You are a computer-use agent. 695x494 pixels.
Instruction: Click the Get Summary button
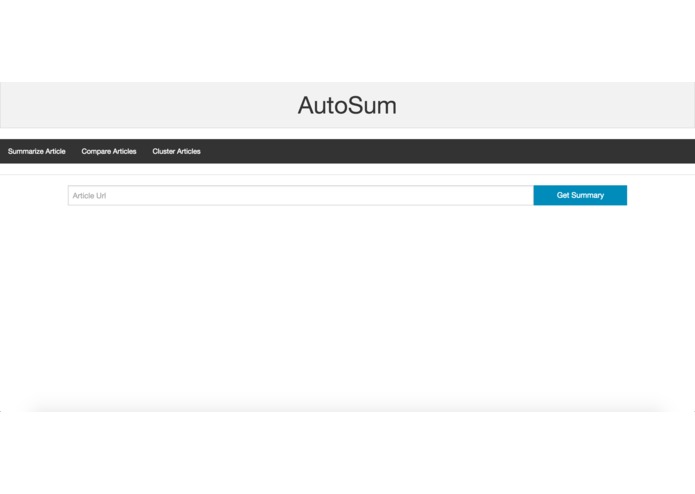pyautogui.click(x=580, y=195)
